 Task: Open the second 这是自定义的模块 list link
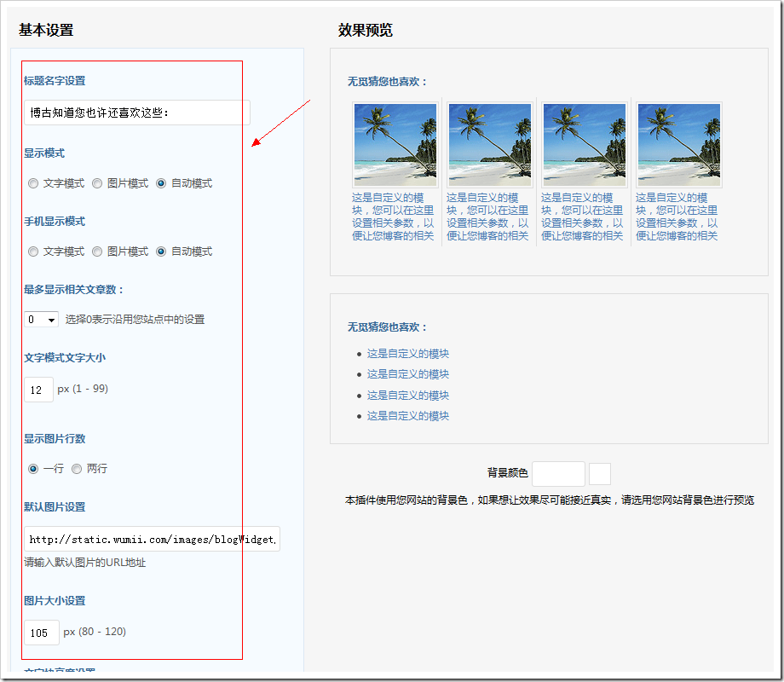408,374
